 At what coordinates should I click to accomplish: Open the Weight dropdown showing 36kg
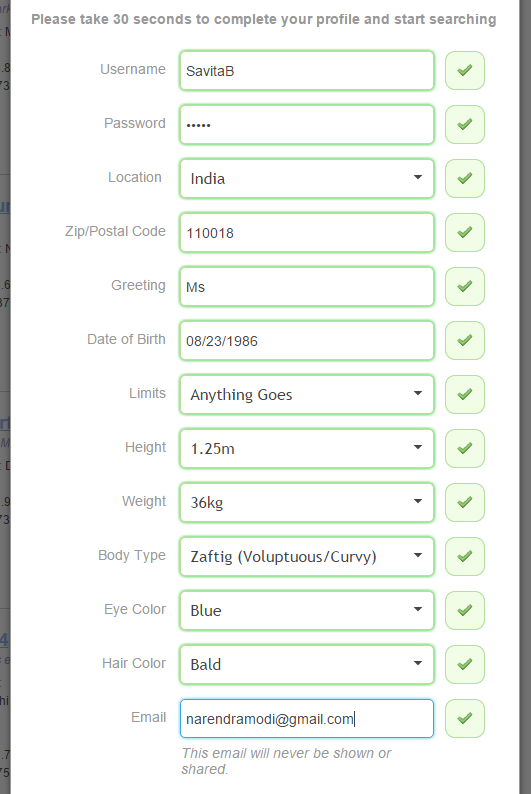pyautogui.click(x=307, y=502)
